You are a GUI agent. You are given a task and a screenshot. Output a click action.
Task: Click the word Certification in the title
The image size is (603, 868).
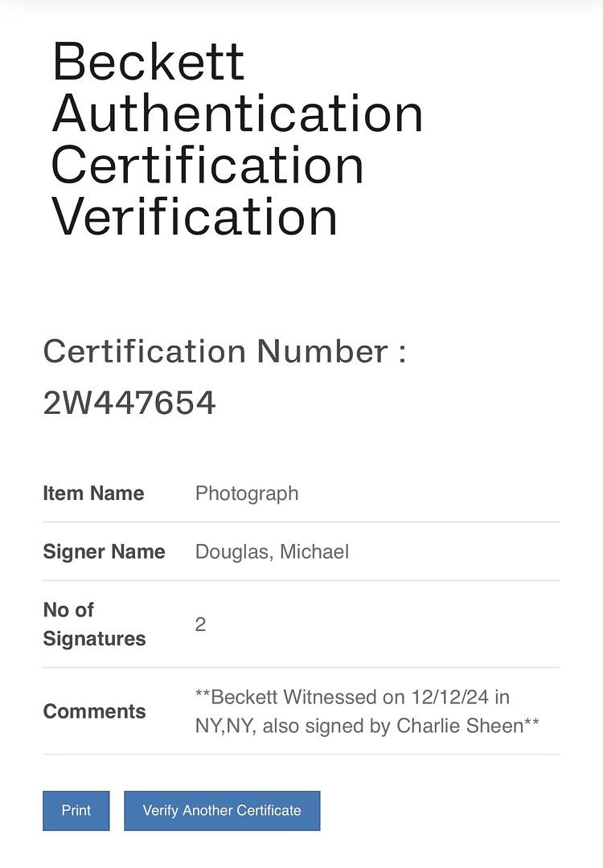(207, 166)
